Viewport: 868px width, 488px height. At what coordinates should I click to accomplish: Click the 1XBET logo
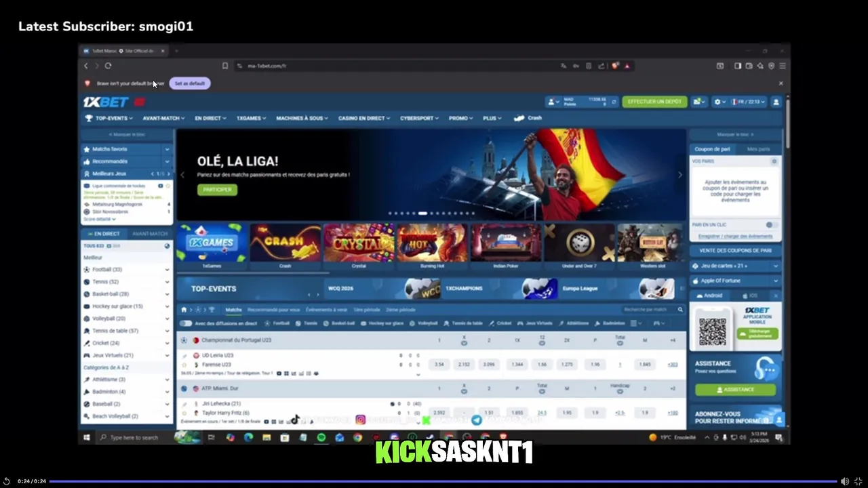click(x=106, y=102)
